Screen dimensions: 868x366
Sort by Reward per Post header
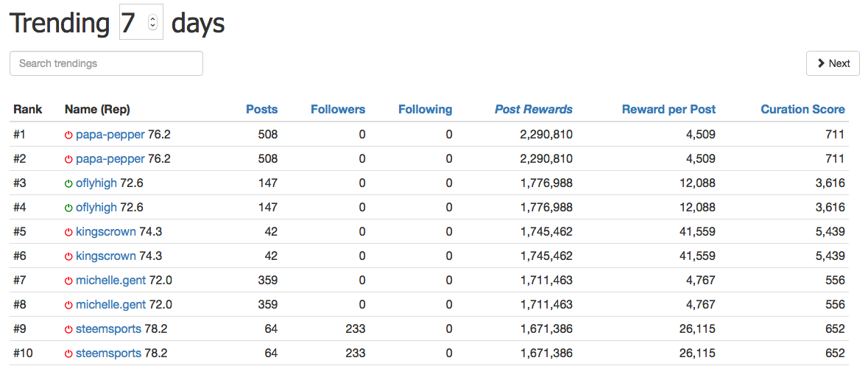point(668,110)
